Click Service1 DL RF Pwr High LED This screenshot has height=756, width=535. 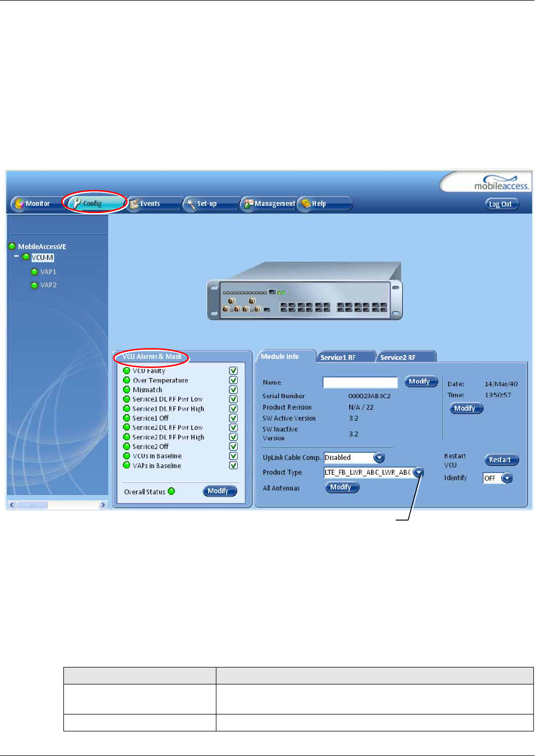pyautogui.click(x=127, y=409)
